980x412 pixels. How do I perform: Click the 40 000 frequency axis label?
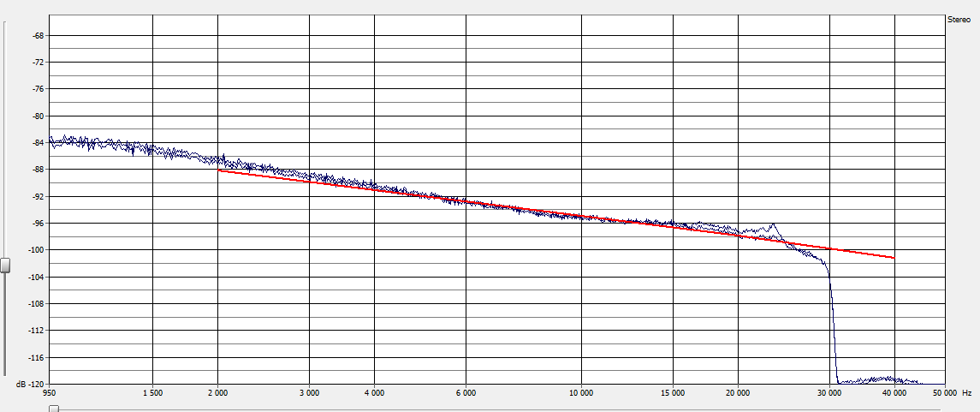pyautogui.click(x=895, y=393)
